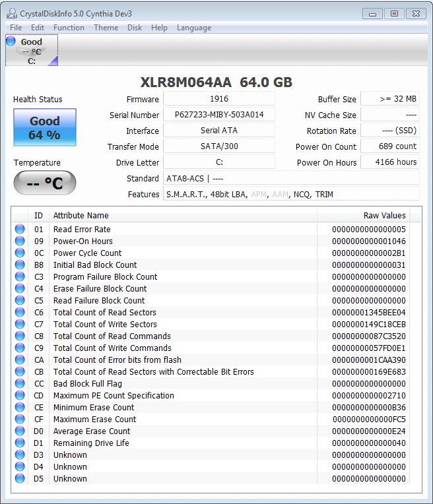The width and height of the screenshot is (433, 504).
Task: Click the status icon for Total Count of Read Sectors
Action: point(20,312)
